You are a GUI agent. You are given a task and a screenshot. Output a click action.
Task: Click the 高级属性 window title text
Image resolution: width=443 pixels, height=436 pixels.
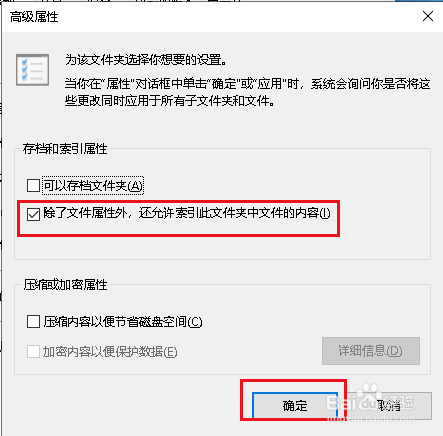pos(34,17)
